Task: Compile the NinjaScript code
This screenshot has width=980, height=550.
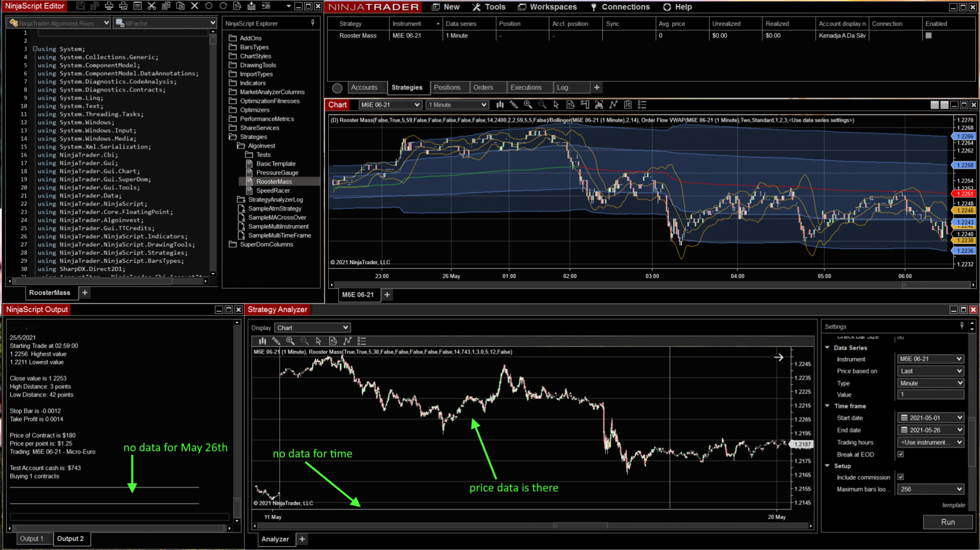Action: (252, 6)
